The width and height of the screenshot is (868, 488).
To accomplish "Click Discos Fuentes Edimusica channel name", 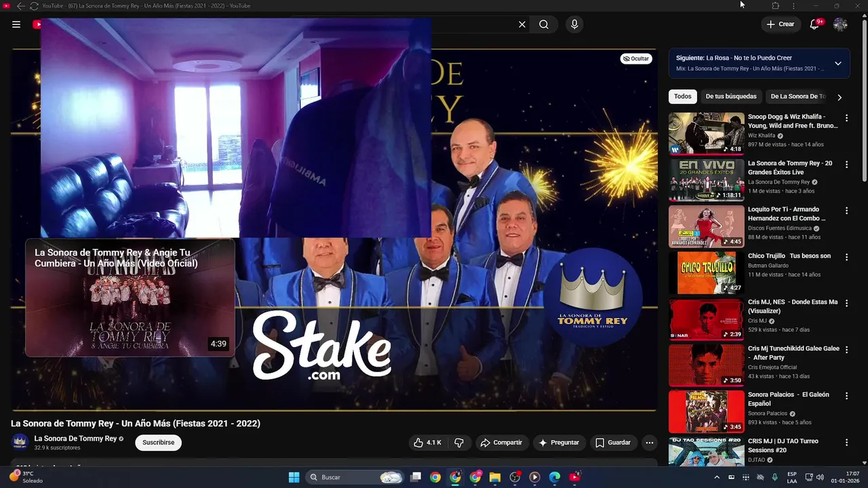I will 780,228.
